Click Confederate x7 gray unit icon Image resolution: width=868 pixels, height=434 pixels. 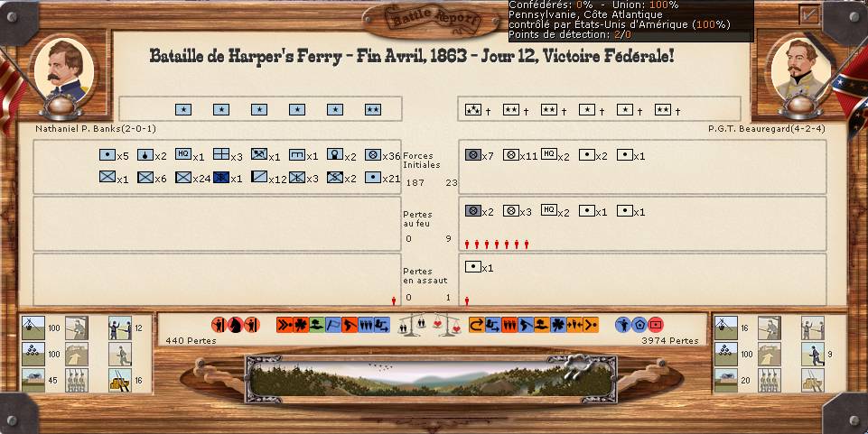(472, 154)
